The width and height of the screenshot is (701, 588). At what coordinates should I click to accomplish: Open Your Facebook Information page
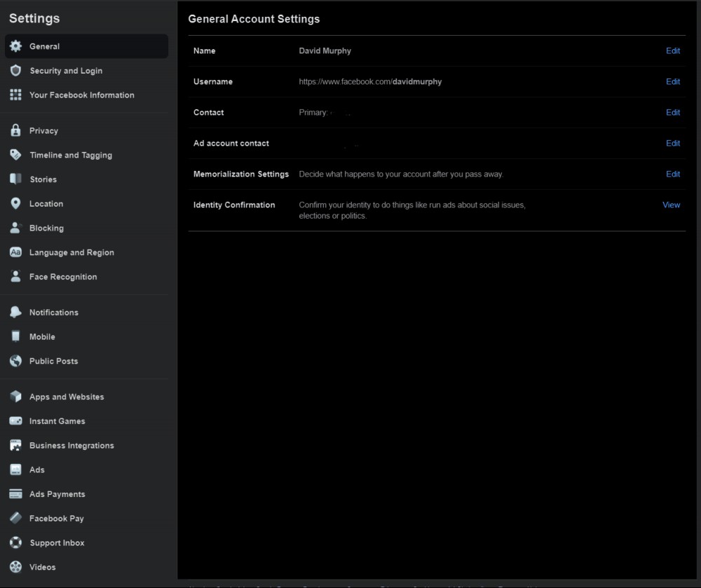click(87, 95)
